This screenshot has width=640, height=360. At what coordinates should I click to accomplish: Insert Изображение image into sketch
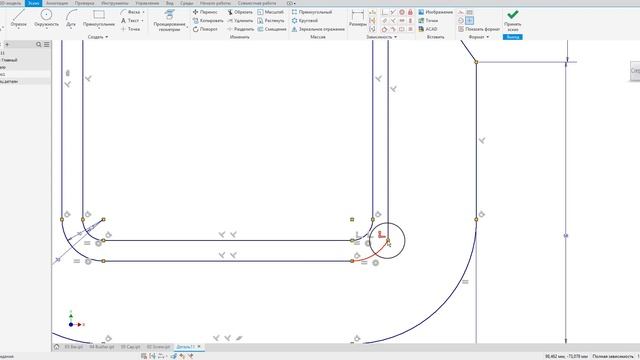click(436, 12)
